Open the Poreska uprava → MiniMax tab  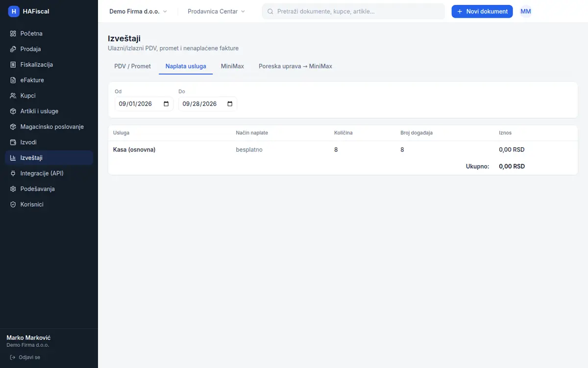pyautogui.click(x=295, y=66)
